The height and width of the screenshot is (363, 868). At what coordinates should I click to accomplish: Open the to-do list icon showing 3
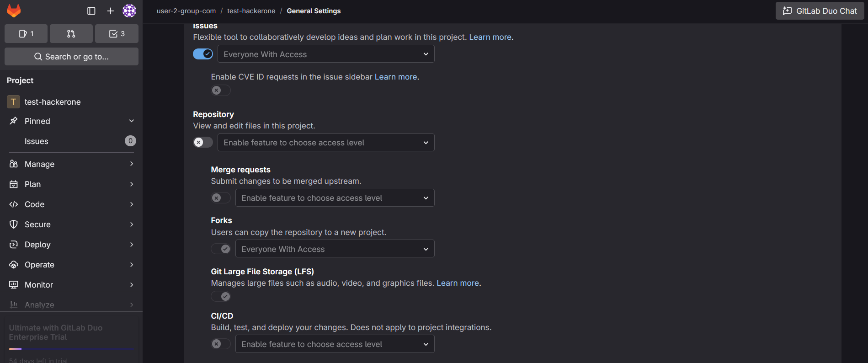117,34
